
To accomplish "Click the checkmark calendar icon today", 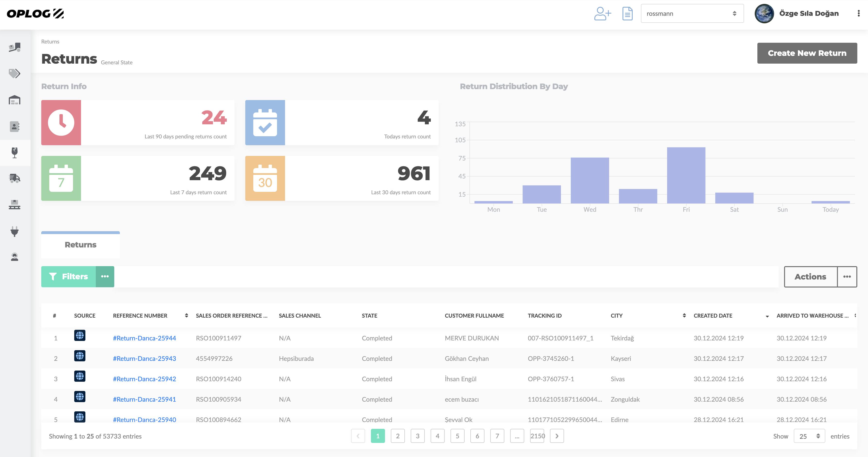I will pos(265,122).
